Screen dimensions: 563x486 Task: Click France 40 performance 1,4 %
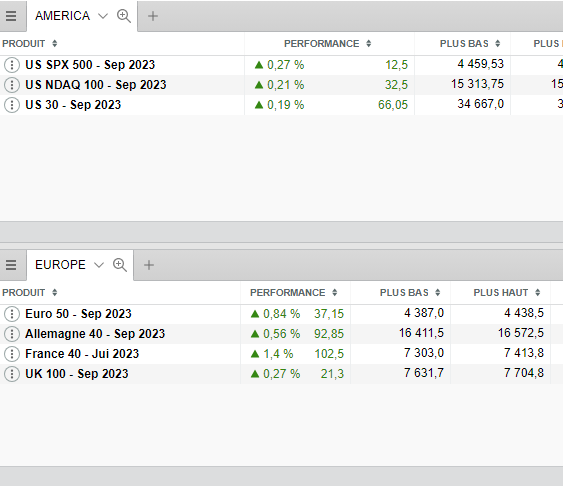click(278, 354)
